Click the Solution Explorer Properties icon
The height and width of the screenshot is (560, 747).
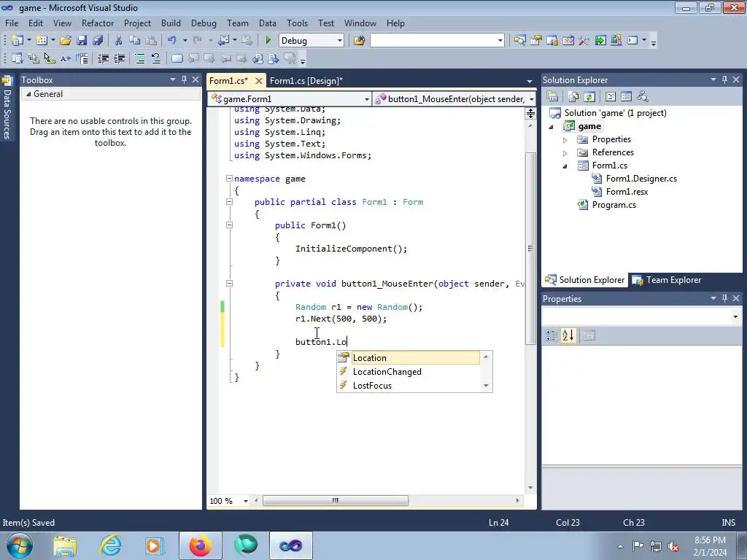point(553,97)
